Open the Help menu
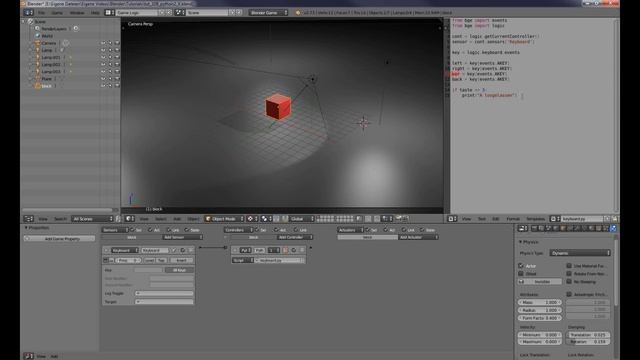 (95, 13)
